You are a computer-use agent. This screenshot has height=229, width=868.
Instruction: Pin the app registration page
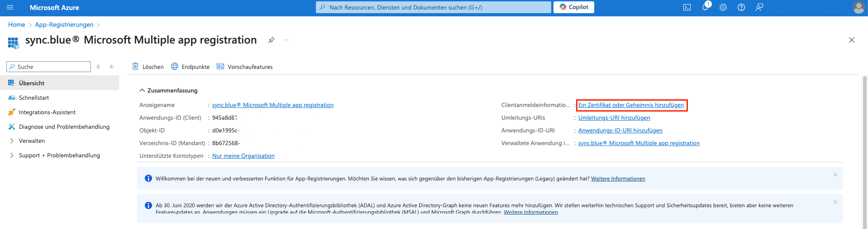271,40
